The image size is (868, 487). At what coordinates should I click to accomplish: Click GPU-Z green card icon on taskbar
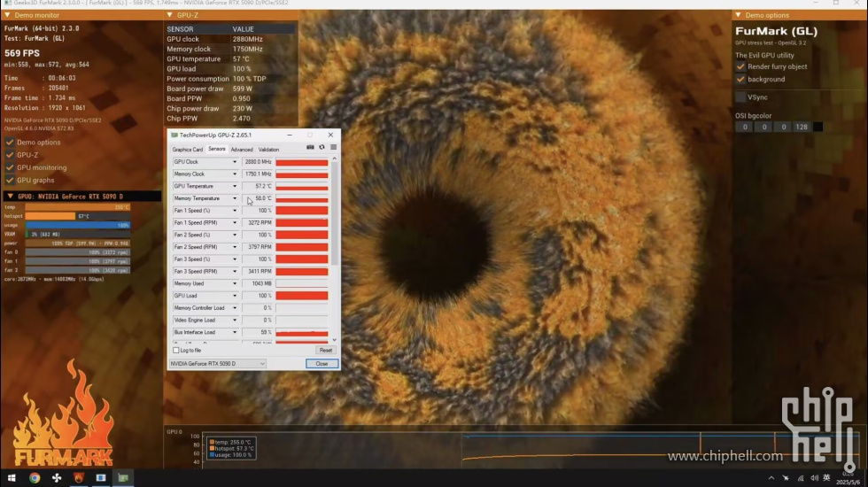pyautogui.click(x=123, y=477)
